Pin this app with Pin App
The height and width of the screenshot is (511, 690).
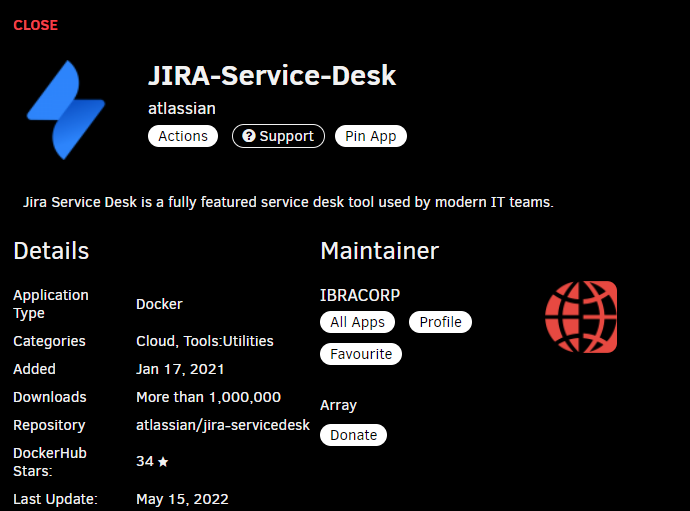(x=371, y=136)
